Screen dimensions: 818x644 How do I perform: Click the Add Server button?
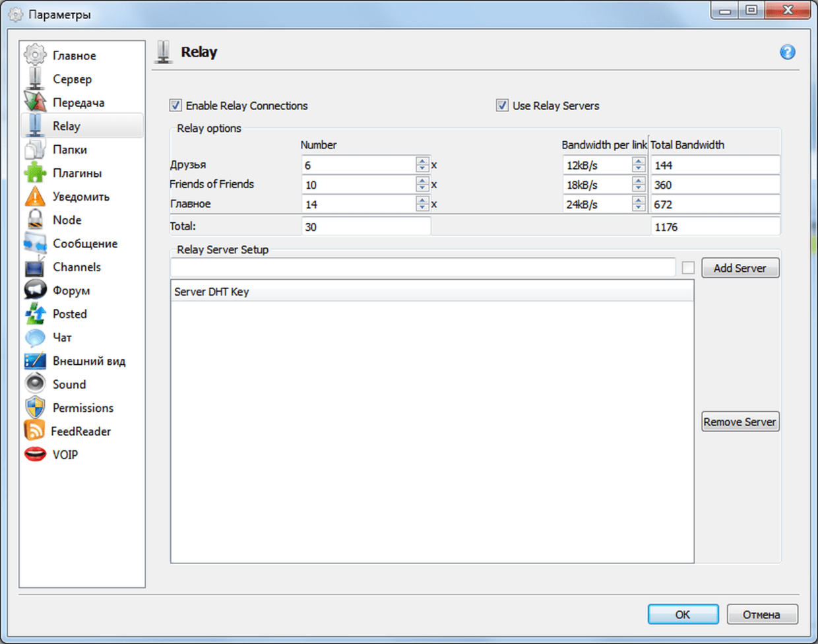pos(739,268)
